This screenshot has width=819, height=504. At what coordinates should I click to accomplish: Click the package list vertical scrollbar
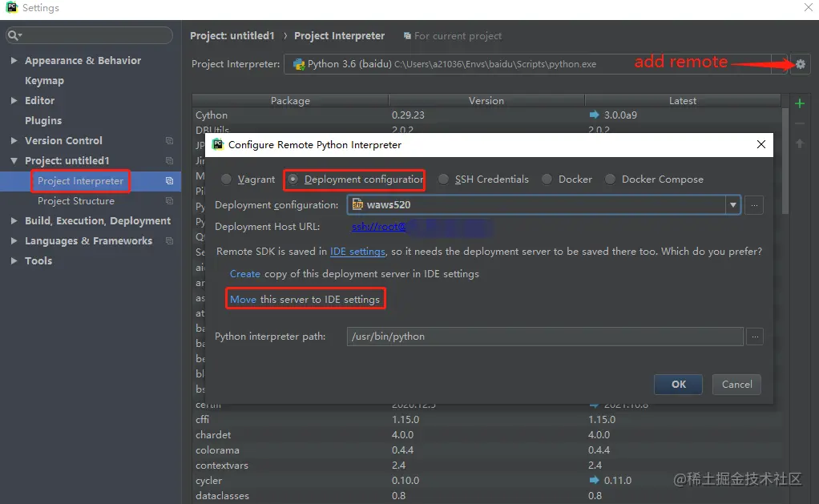[785, 161]
